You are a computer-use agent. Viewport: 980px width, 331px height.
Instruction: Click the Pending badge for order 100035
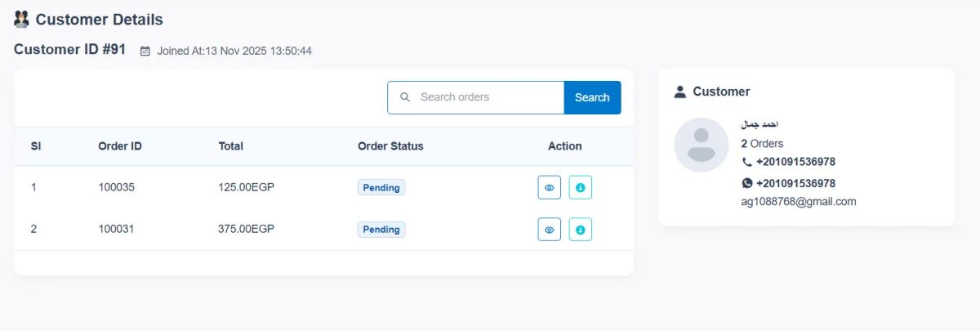(x=381, y=187)
